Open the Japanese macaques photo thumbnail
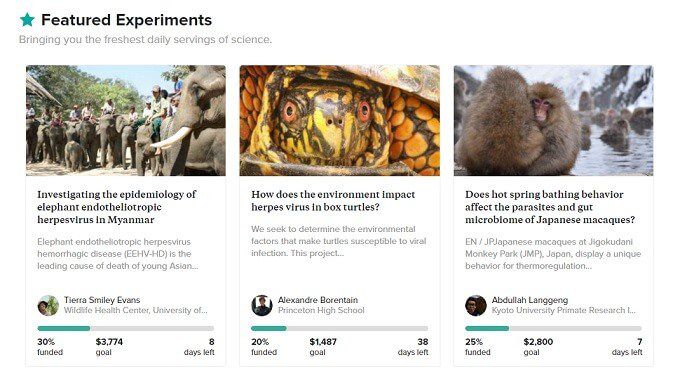This screenshot has height=381, width=680. click(553, 120)
